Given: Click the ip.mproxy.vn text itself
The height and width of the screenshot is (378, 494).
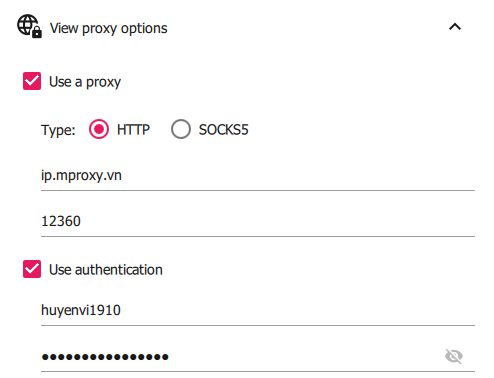Looking at the screenshot, I should (81, 176).
